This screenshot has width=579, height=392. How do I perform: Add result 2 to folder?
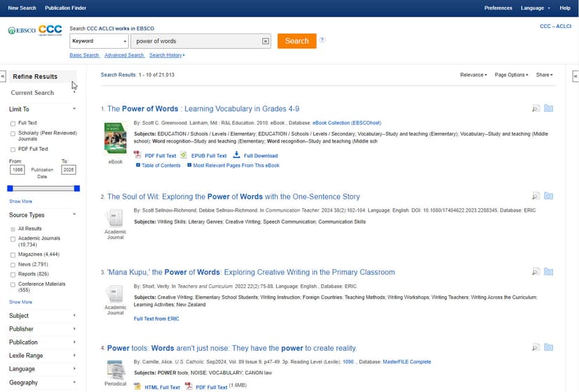pos(549,196)
